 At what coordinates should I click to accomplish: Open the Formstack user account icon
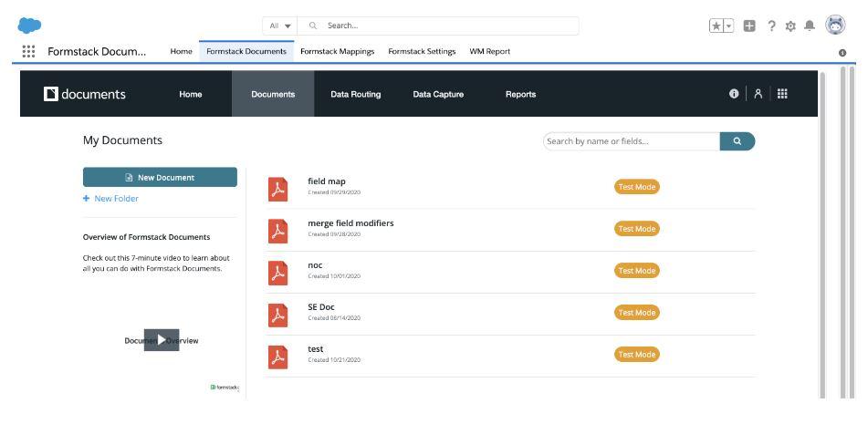[758, 94]
